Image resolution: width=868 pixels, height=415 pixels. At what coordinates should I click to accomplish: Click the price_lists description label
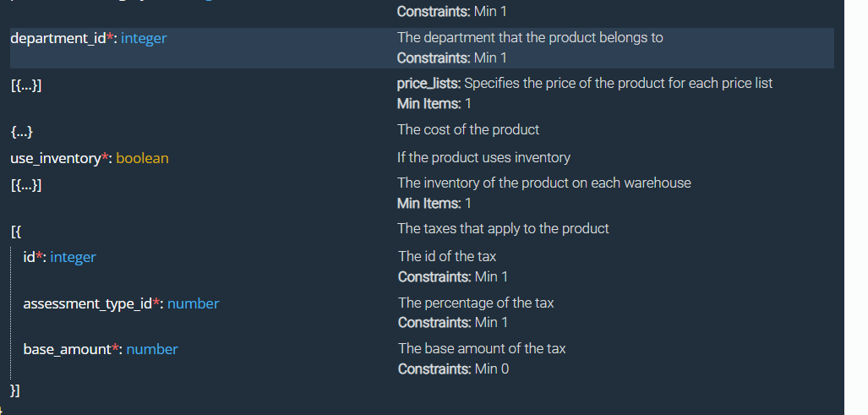tap(429, 84)
